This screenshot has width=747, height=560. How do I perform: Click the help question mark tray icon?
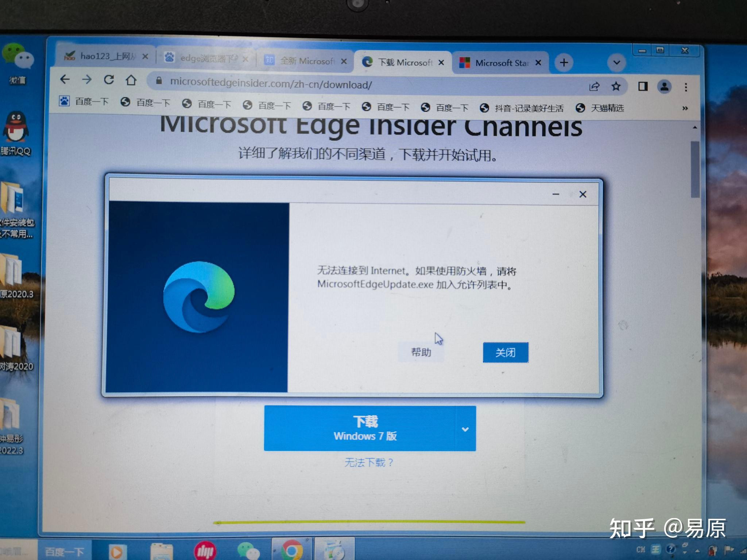tap(670, 549)
